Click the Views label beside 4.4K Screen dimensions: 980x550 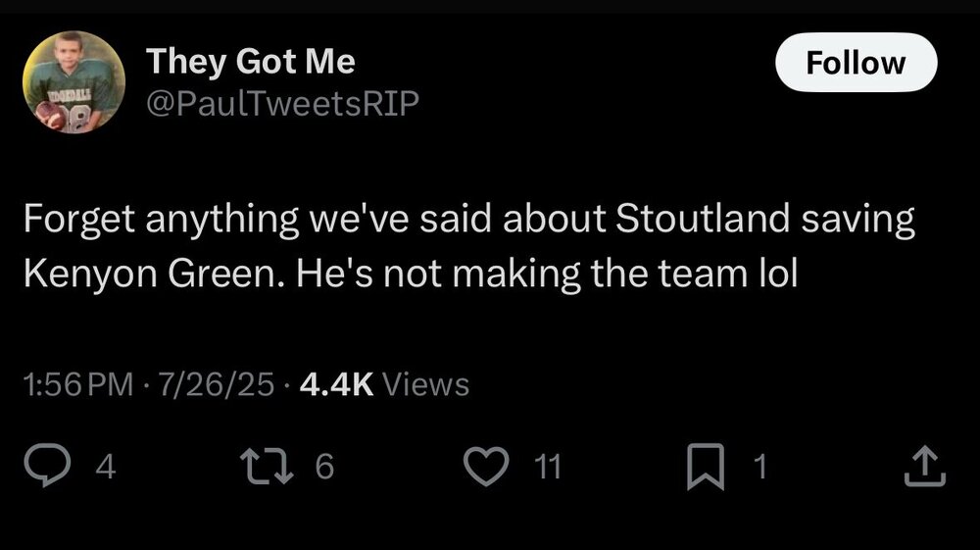coord(425,385)
